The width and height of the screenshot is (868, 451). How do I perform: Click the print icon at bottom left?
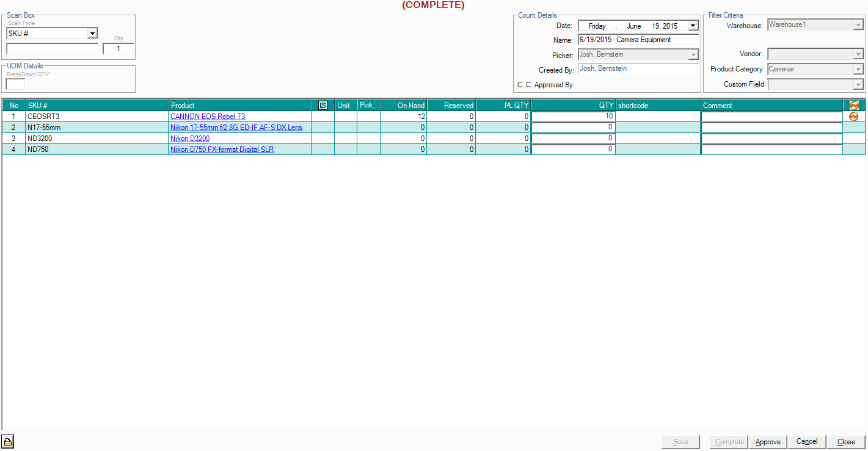coord(8,442)
